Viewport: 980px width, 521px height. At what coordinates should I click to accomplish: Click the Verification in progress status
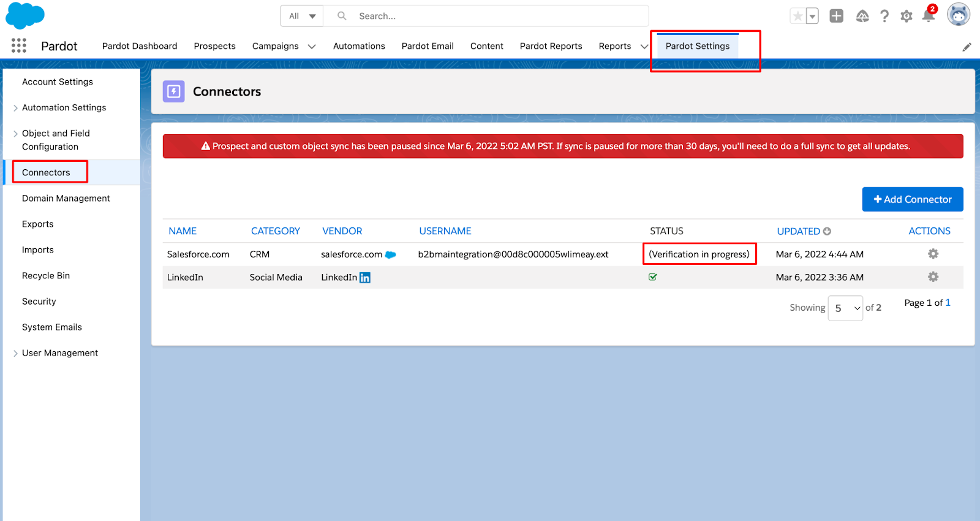click(699, 254)
